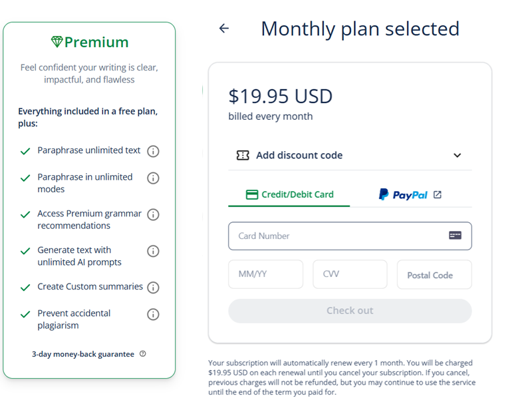Click the Premium diamond logo icon

pos(57,42)
